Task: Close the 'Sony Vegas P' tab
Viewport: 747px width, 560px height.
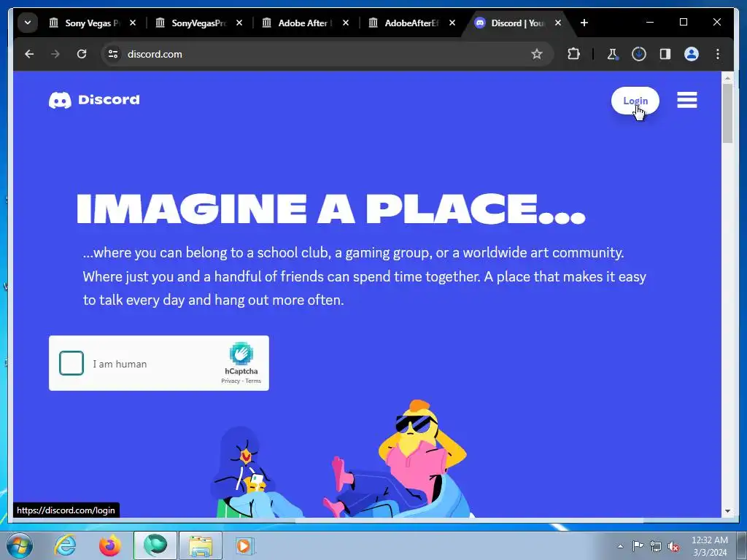Action: pyautogui.click(x=133, y=23)
